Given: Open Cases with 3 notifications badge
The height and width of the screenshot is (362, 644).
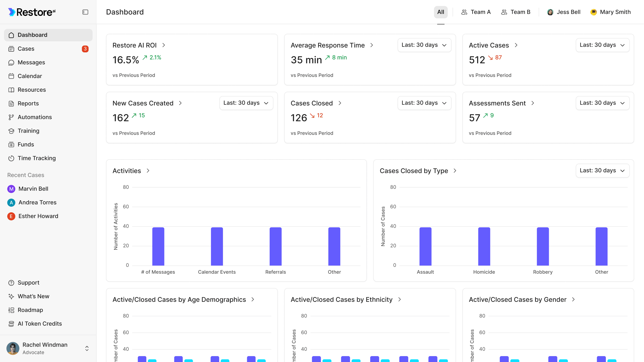Looking at the screenshot, I should click(x=85, y=49).
